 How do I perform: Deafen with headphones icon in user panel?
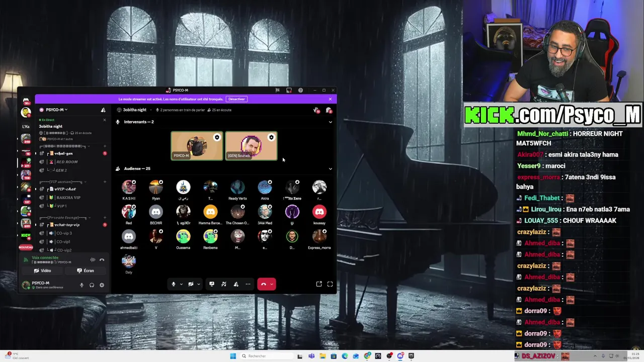[x=92, y=285]
